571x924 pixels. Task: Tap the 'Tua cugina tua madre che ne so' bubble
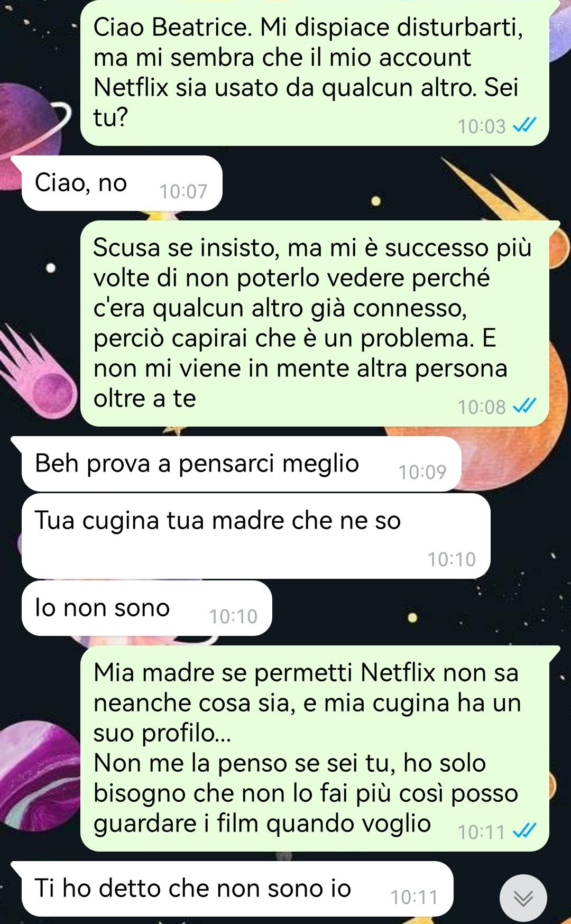tap(256, 536)
